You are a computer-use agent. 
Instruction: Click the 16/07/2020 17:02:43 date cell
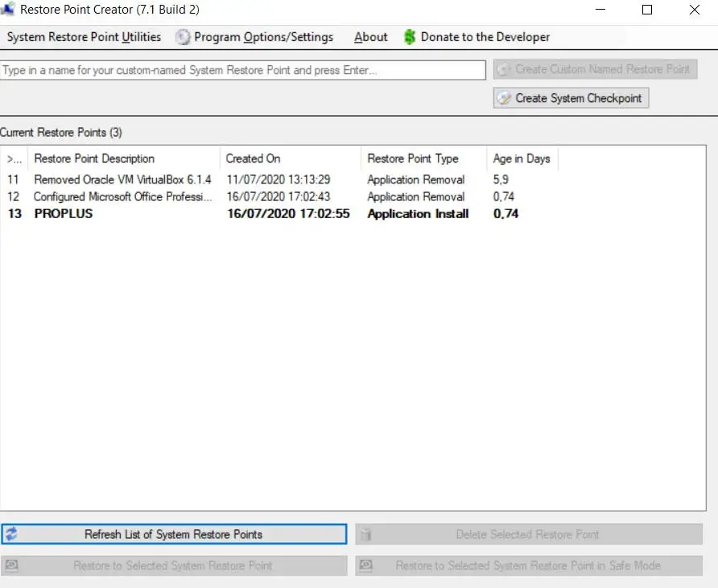click(279, 197)
